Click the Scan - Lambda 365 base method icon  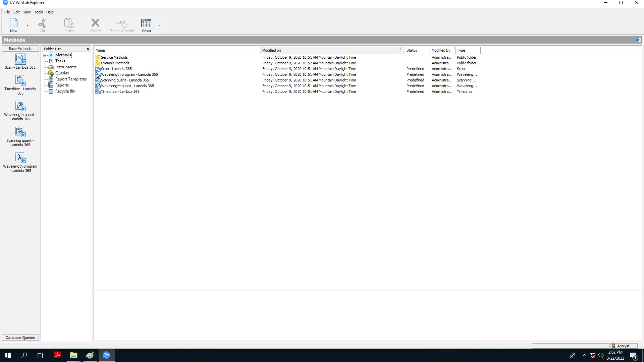coord(20,59)
